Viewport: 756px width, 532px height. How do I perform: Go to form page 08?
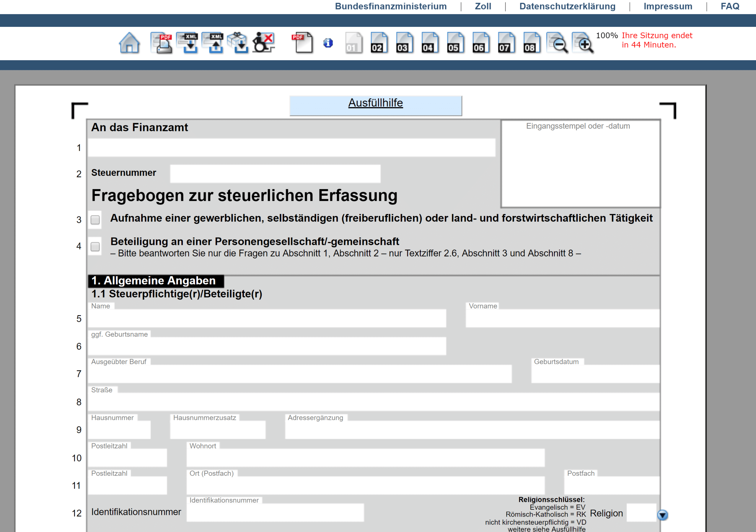pos(532,43)
